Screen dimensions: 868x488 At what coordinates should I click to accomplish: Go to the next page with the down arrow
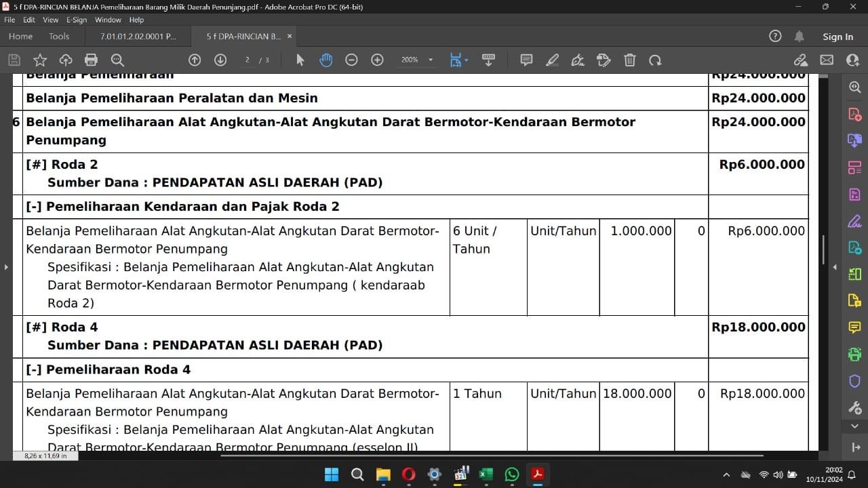click(x=220, y=60)
